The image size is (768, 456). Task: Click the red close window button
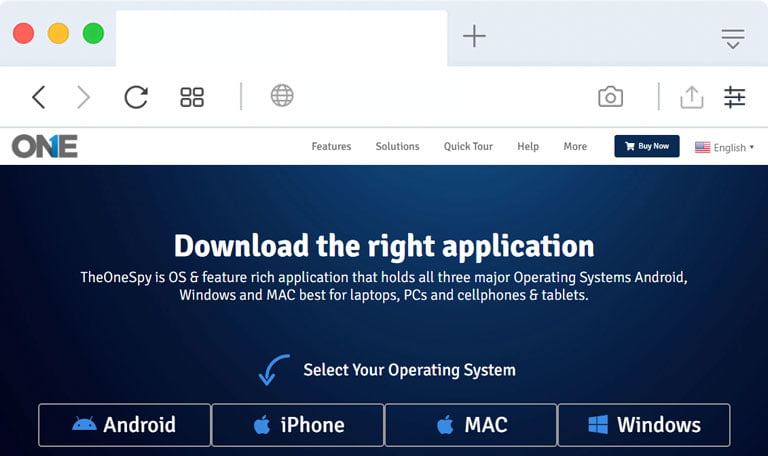[24, 33]
